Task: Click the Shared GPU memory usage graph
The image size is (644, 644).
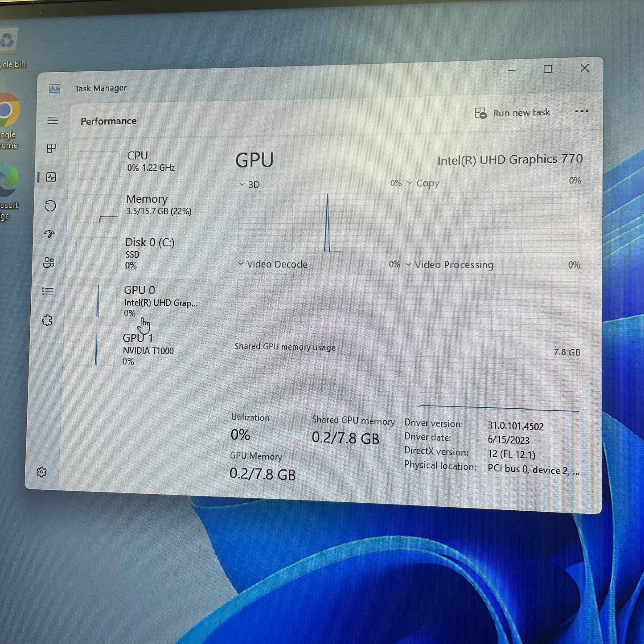Action: pos(406,383)
